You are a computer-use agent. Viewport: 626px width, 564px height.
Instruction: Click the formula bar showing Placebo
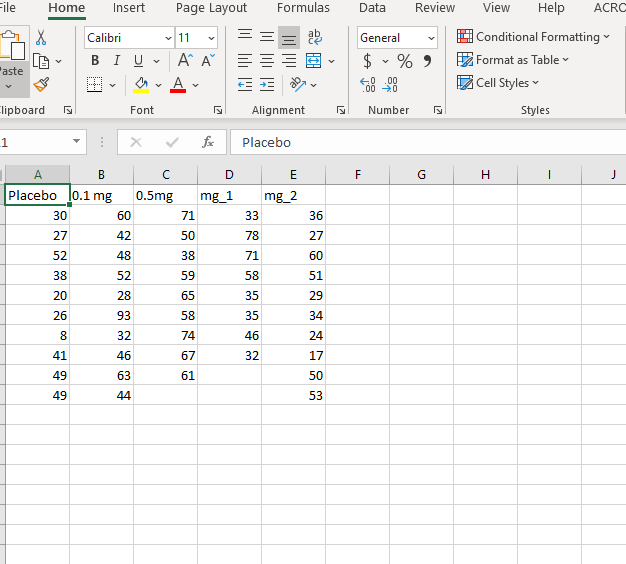pyautogui.click(x=428, y=142)
